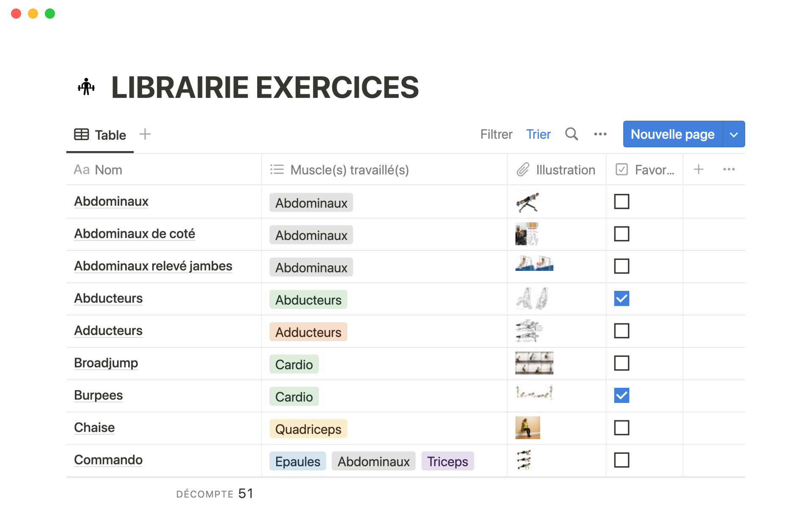The width and height of the screenshot is (812, 508).
Task: Open the Chaise illustration thumbnail
Action: tap(527, 428)
